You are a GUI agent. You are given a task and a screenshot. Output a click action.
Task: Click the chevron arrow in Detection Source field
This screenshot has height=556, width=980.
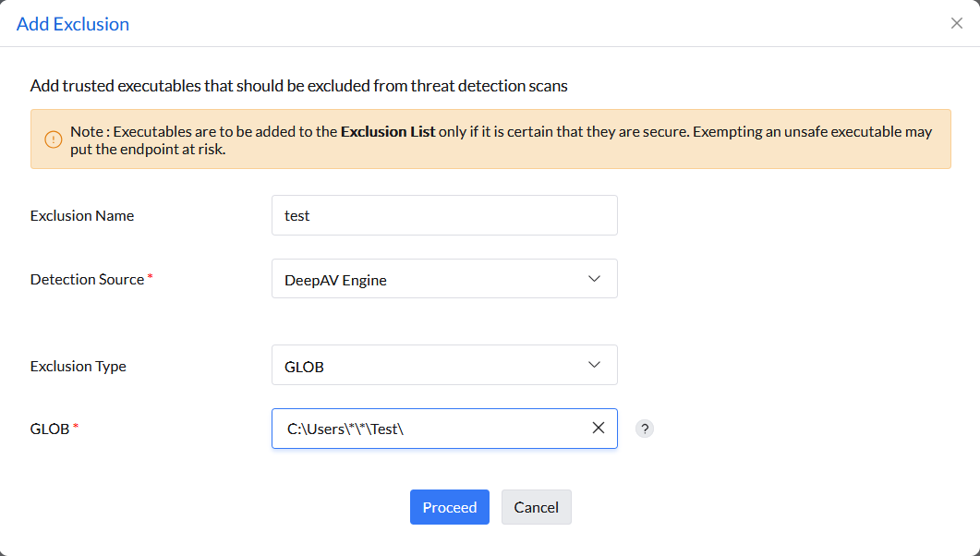point(594,279)
